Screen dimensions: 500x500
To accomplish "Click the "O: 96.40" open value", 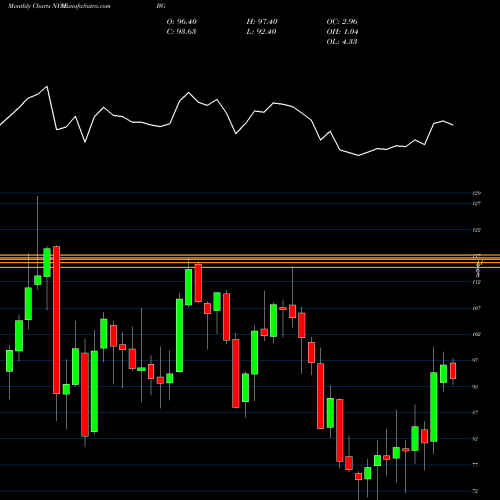I will 181,22.
